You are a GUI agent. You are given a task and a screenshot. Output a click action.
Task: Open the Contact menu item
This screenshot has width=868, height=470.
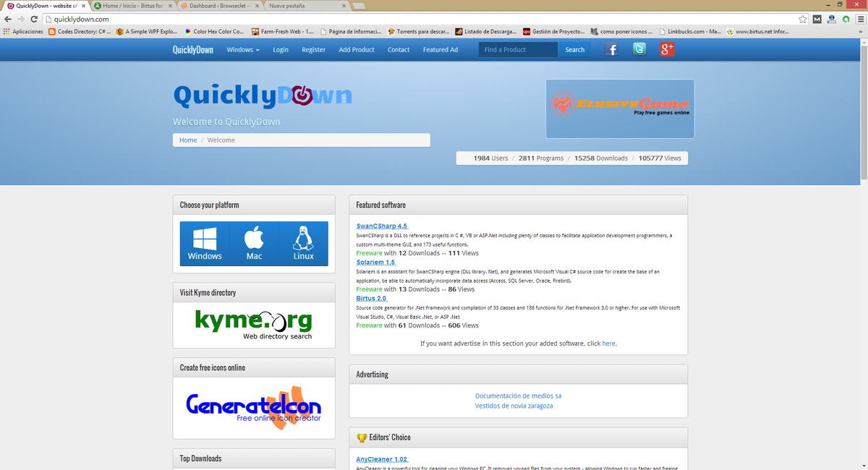point(400,49)
